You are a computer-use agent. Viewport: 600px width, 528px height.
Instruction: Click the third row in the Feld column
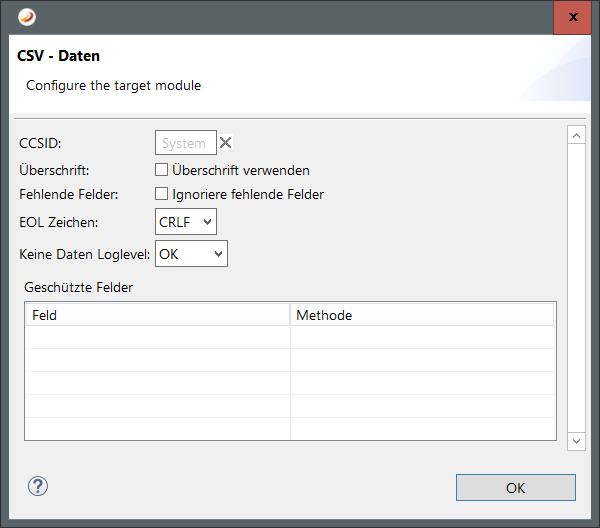(157, 384)
